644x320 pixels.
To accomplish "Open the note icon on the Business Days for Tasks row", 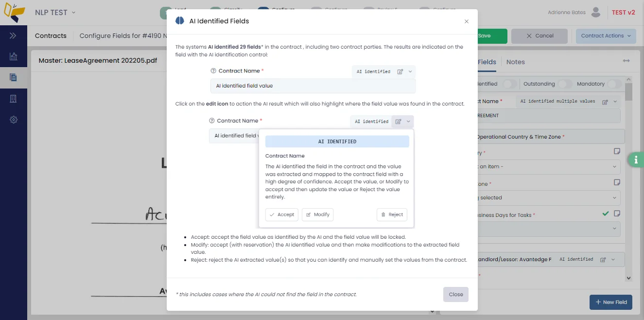I will click(x=617, y=213).
